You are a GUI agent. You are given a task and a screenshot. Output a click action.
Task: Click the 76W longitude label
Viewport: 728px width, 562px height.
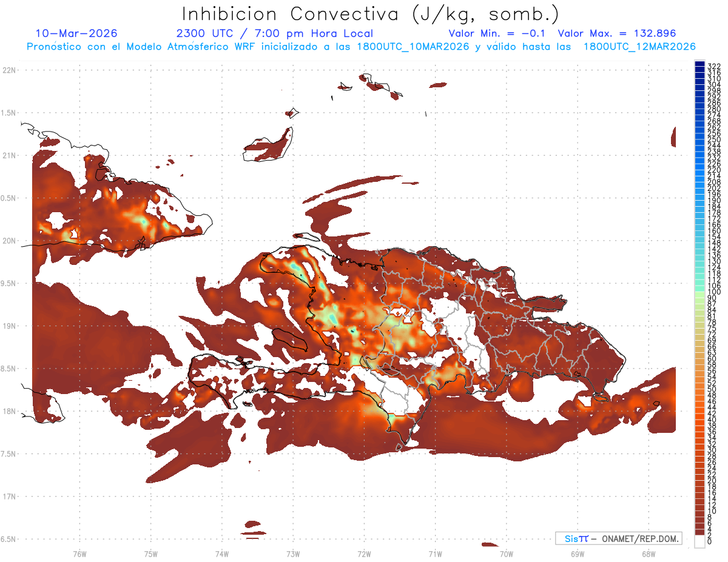point(79,553)
